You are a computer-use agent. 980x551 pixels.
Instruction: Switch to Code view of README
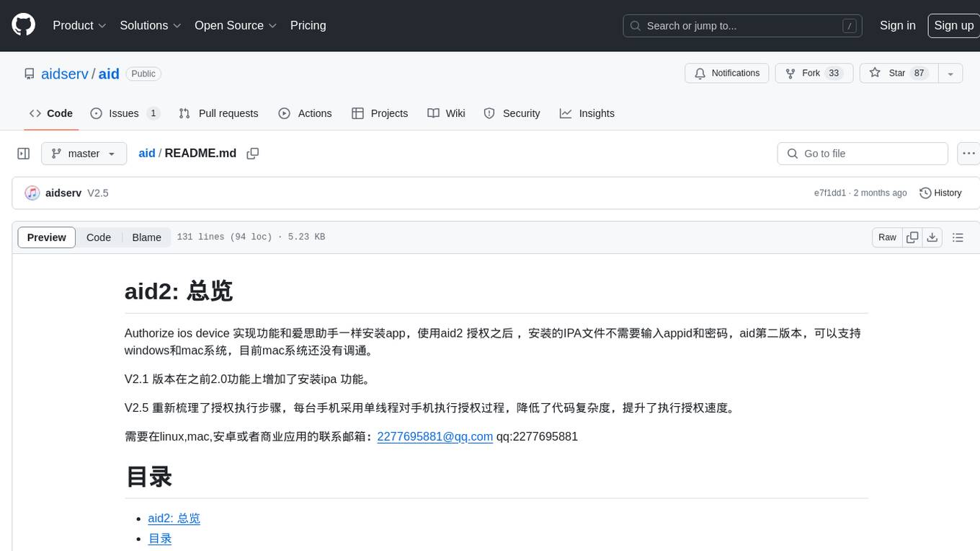click(99, 237)
